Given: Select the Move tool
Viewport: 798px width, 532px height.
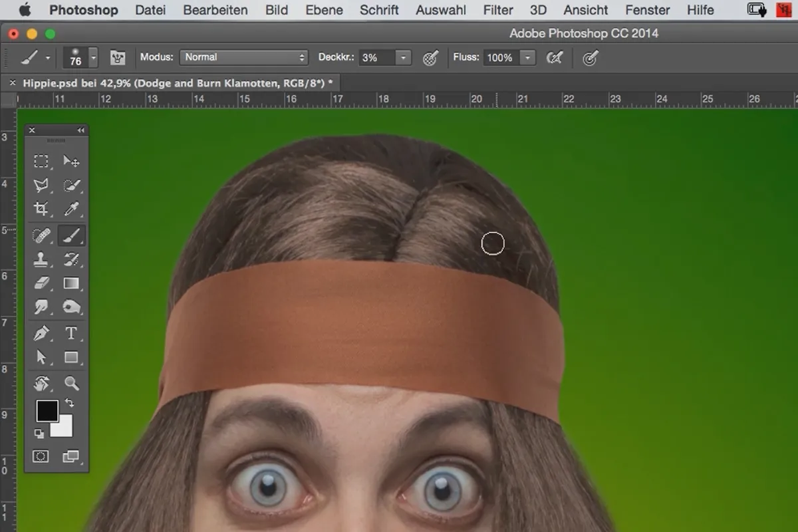Looking at the screenshot, I should point(71,161).
